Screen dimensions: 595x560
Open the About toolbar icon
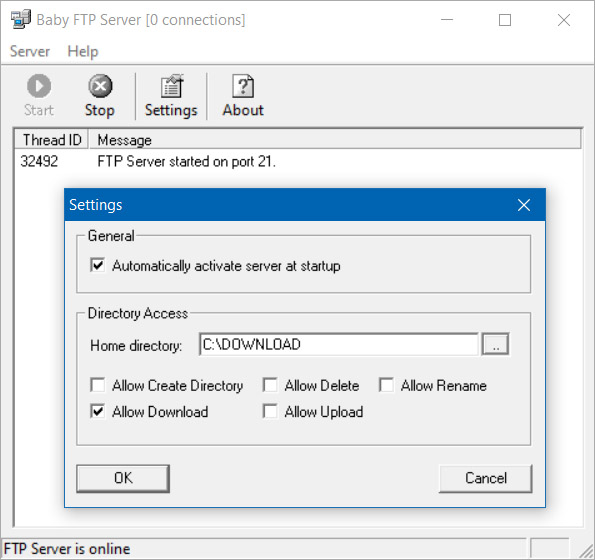(243, 95)
